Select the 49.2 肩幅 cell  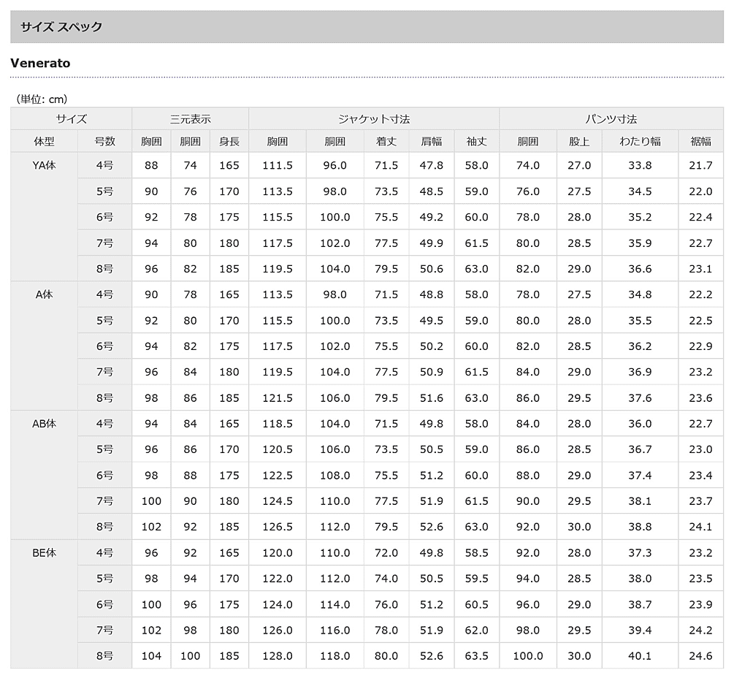pos(431,217)
